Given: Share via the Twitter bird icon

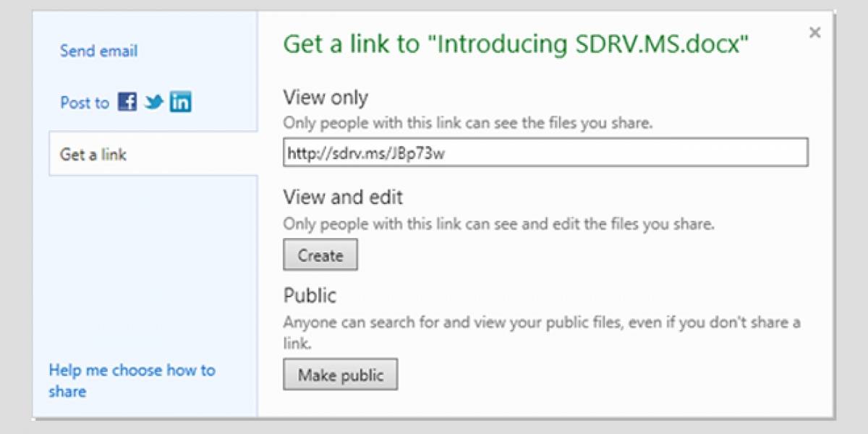Looking at the screenshot, I should point(153,103).
